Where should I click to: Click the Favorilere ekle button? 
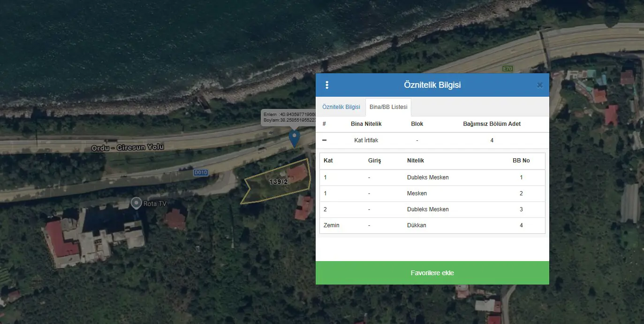point(432,273)
